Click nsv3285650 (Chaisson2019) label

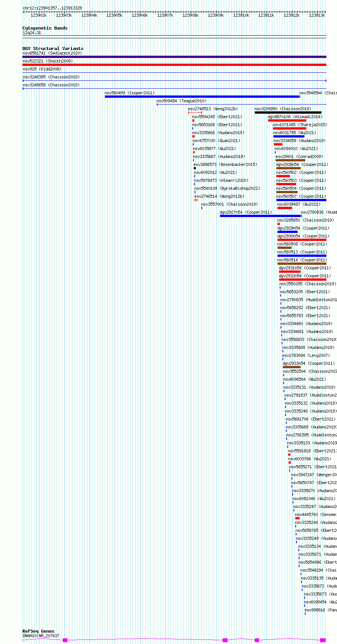pos(306,220)
